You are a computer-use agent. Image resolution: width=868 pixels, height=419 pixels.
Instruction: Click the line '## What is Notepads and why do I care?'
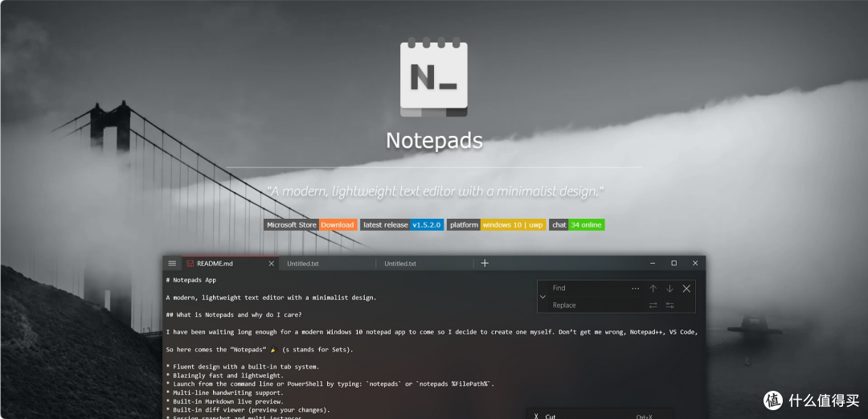coord(234,315)
